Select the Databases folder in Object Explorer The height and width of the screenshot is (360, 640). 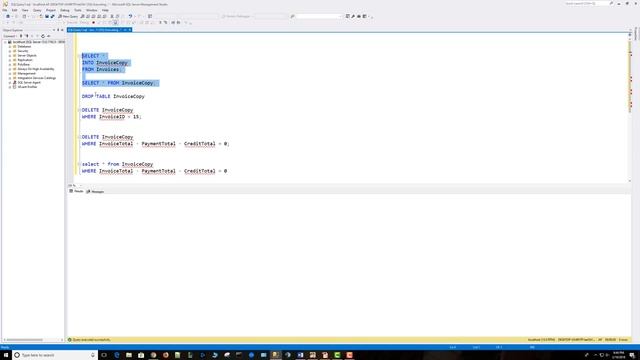[x=24, y=47]
